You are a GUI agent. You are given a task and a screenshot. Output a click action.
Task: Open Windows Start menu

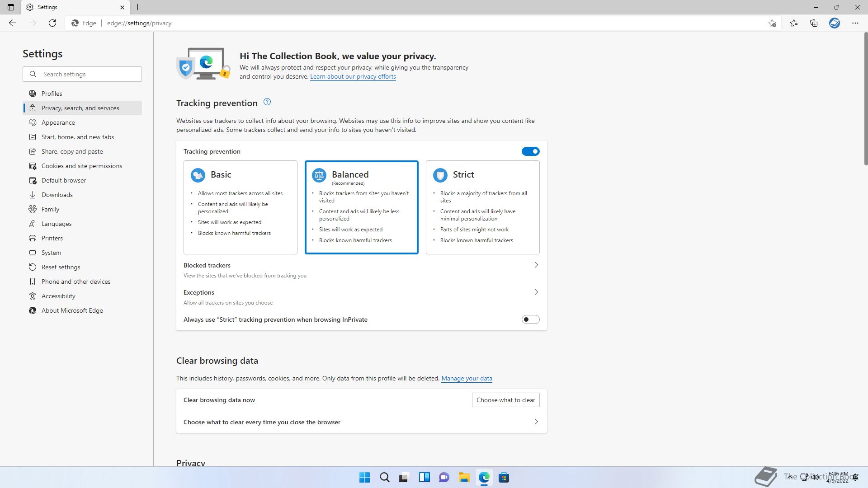tap(364, 478)
